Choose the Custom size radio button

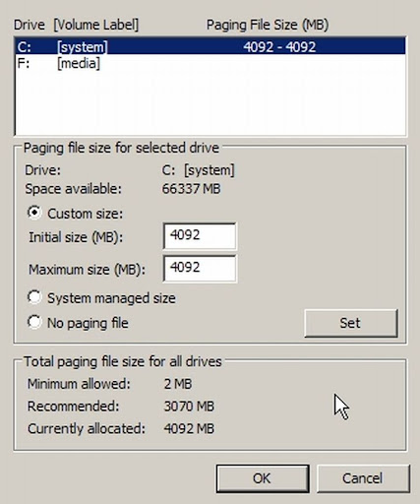[x=34, y=213]
